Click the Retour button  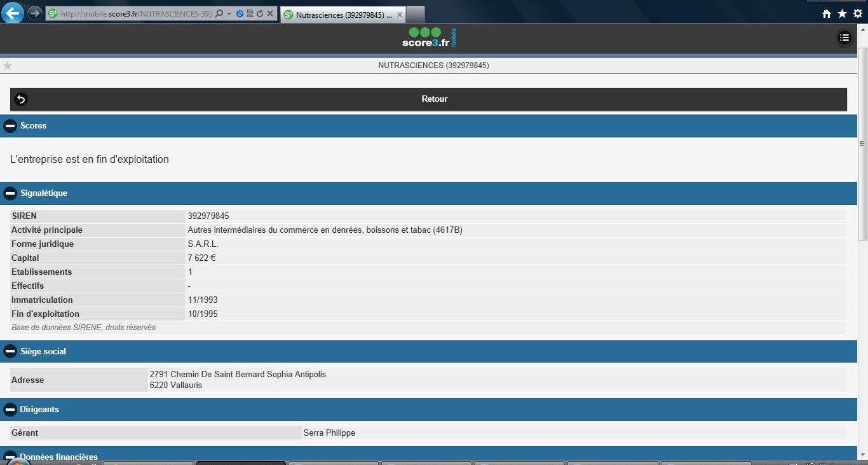434,99
